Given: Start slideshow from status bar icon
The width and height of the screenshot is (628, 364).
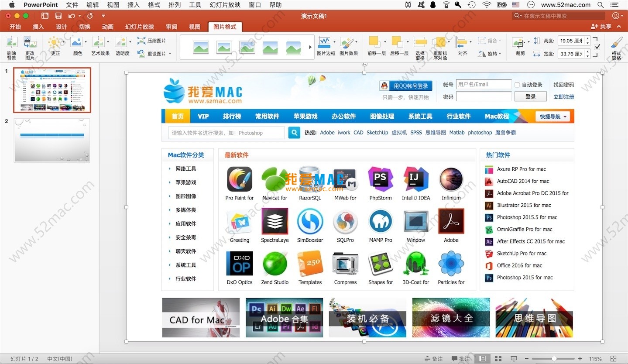Looking at the screenshot, I should [514, 359].
